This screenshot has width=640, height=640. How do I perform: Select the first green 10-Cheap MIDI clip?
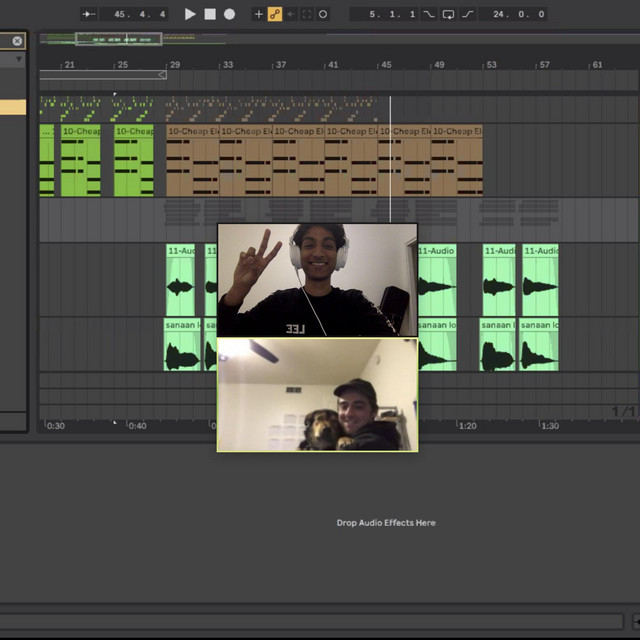(80, 131)
